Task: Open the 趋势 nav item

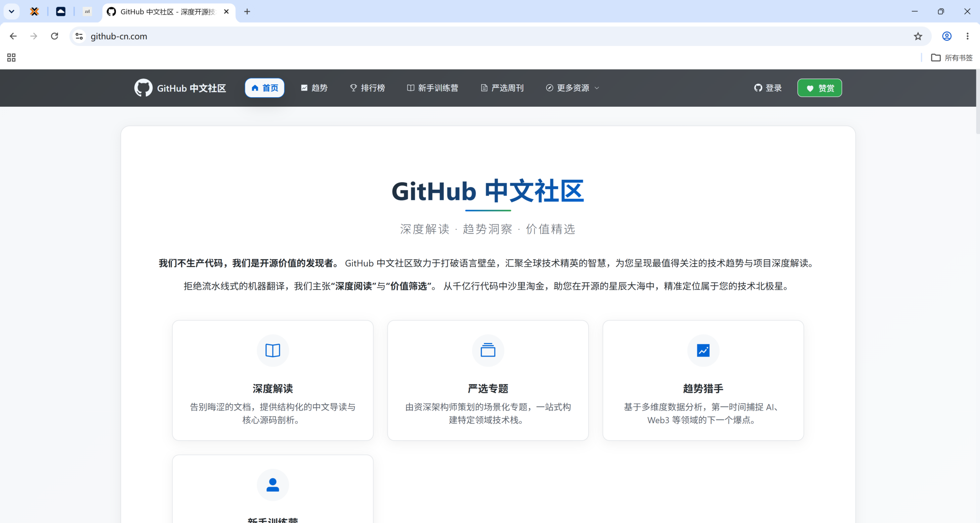Action: (314, 88)
